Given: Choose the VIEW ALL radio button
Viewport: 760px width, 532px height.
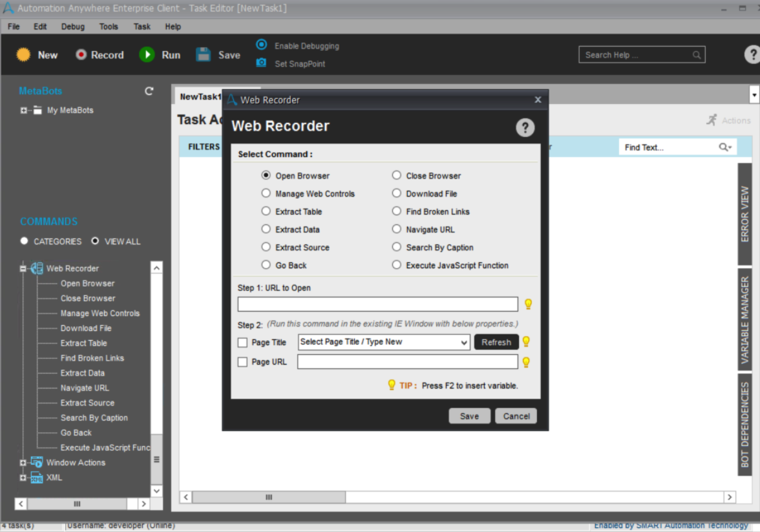Looking at the screenshot, I should point(95,241).
